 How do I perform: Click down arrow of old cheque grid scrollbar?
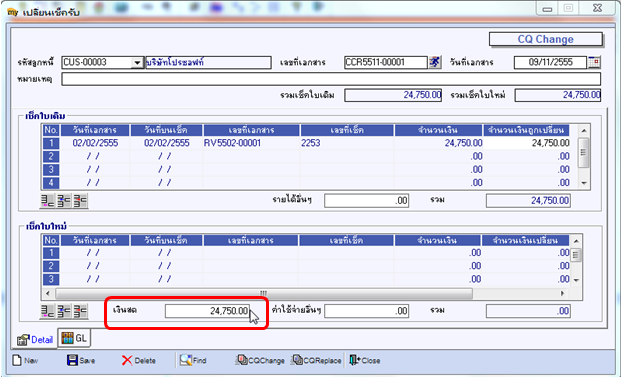coord(584,183)
